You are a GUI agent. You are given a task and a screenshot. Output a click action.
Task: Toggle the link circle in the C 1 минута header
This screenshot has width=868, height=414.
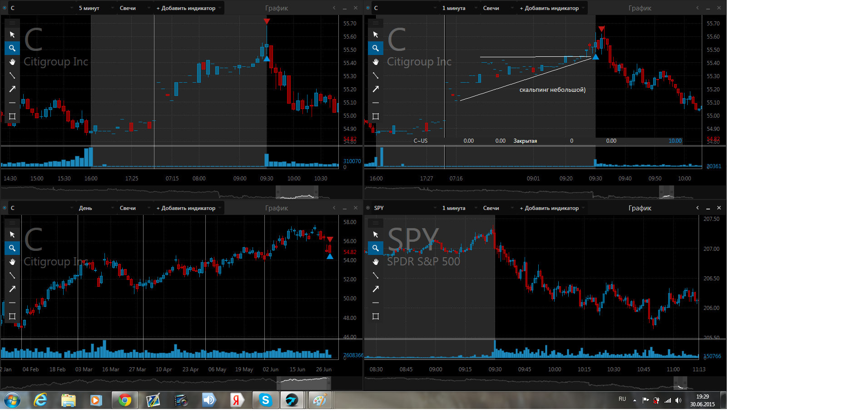click(x=368, y=8)
